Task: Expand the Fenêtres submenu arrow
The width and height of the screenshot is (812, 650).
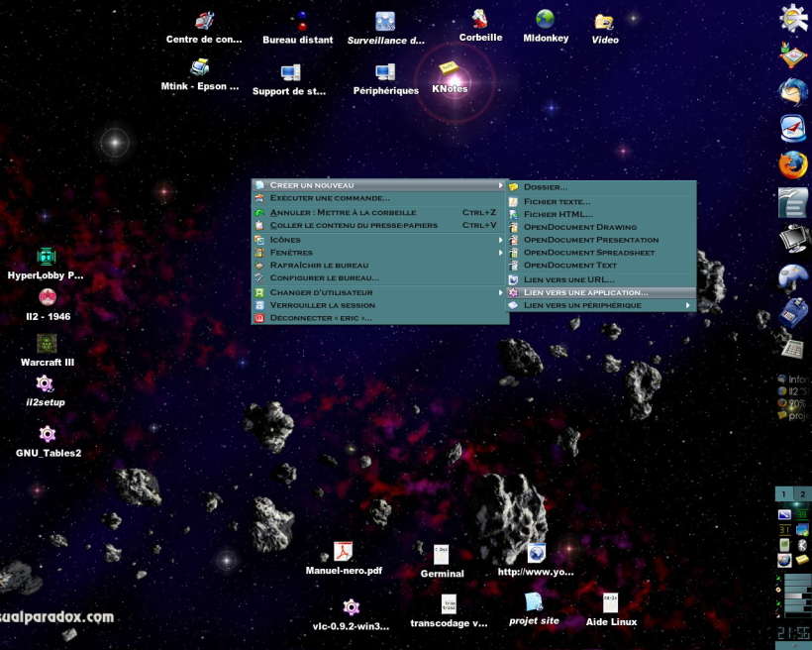Action: pyautogui.click(x=500, y=253)
